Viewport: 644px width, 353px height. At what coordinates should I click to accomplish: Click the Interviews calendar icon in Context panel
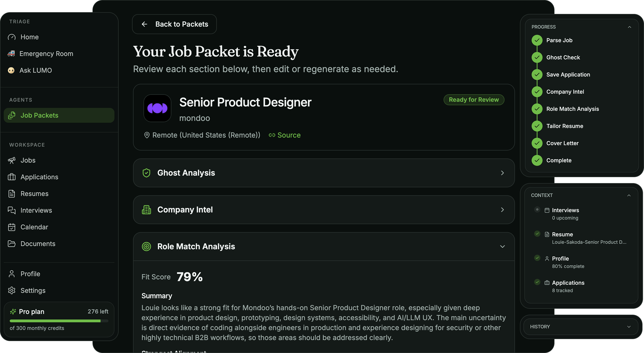point(547,210)
